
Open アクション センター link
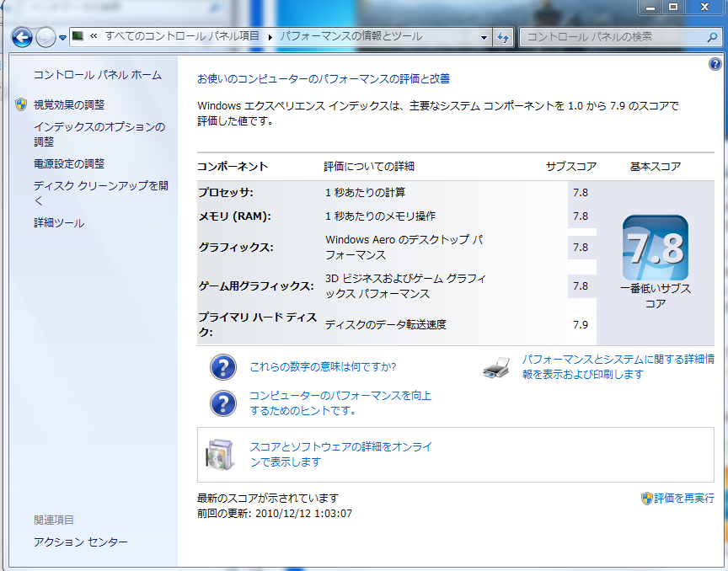[x=80, y=542]
